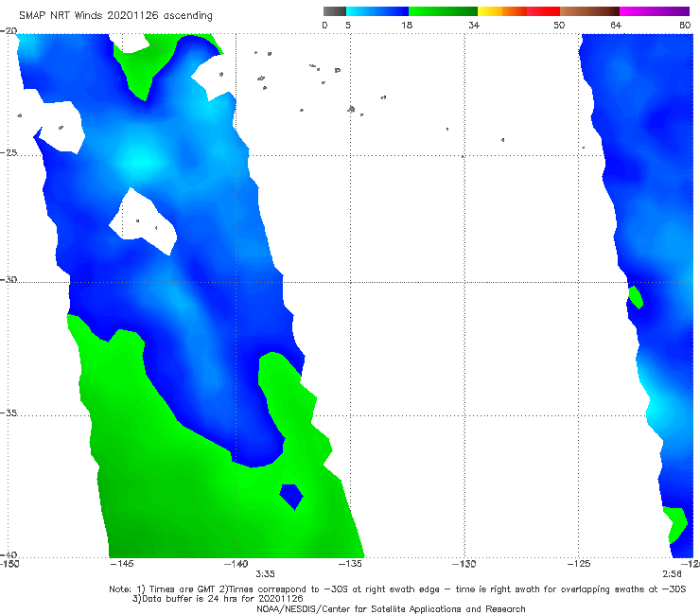
Task: Click the latitude label '-30'
Action: [9, 279]
